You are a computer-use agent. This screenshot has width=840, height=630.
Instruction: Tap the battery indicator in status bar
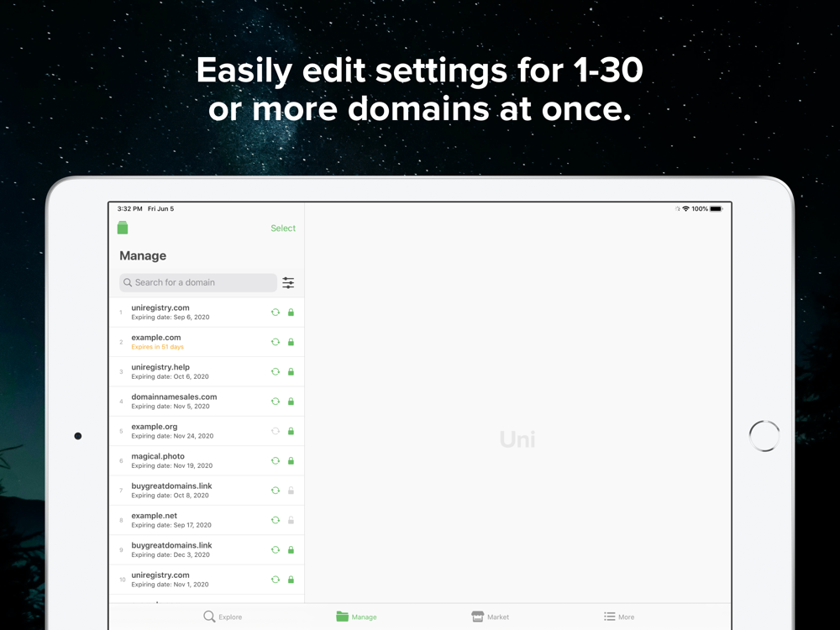[717, 209]
